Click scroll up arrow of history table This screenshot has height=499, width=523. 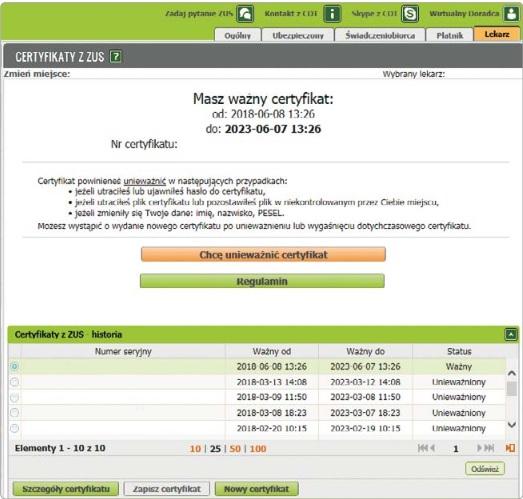(x=511, y=373)
